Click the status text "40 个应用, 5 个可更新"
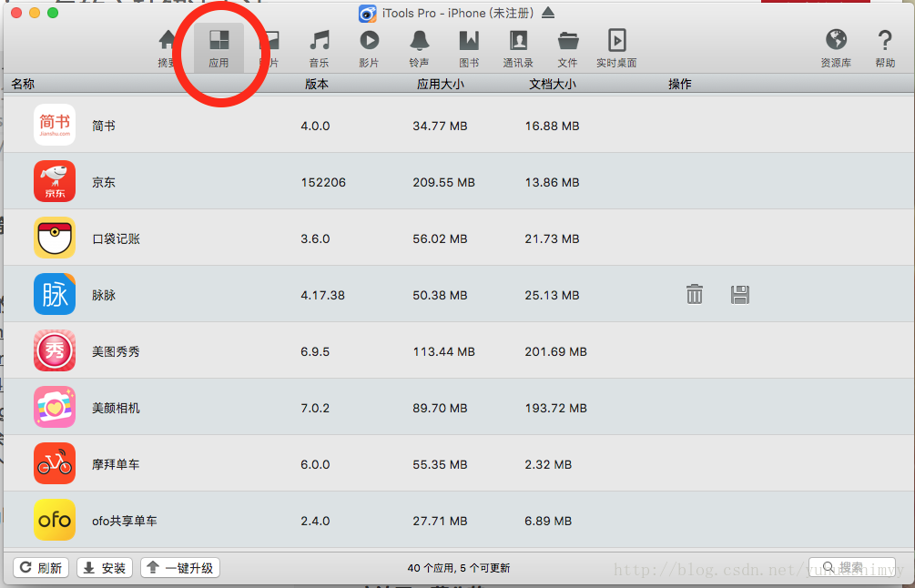This screenshot has height=588, width=915. (459, 568)
